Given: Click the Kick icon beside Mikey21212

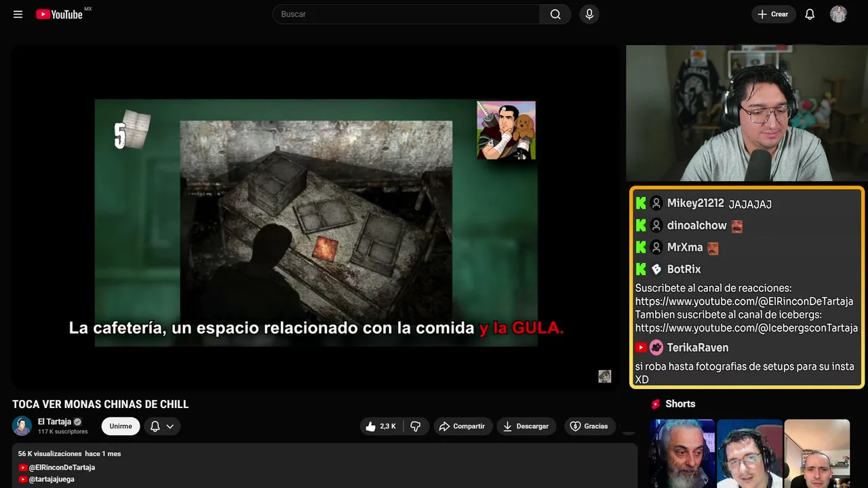Looking at the screenshot, I should point(641,203).
